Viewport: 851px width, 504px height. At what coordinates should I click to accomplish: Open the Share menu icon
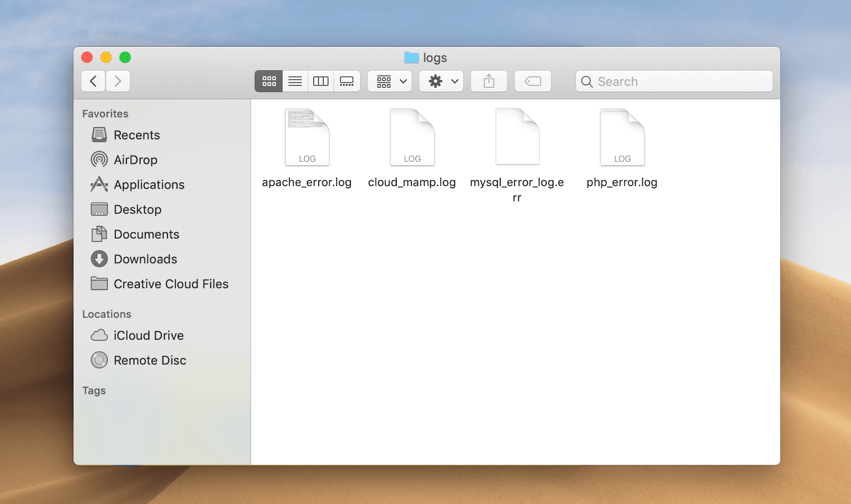click(x=489, y=81)
